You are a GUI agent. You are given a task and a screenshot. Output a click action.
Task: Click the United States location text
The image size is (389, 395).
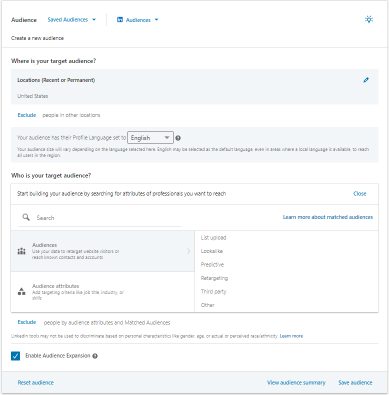[33, 96]
